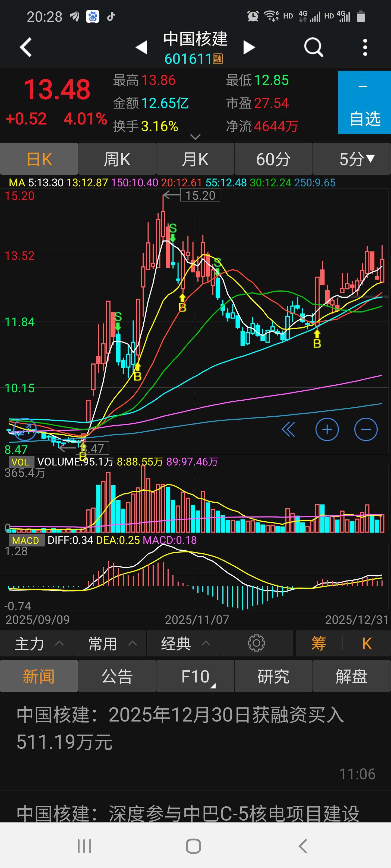Tap the alarm icon in status bar
The height and width of the screenshot is (868, 391).
coord(253,16)
